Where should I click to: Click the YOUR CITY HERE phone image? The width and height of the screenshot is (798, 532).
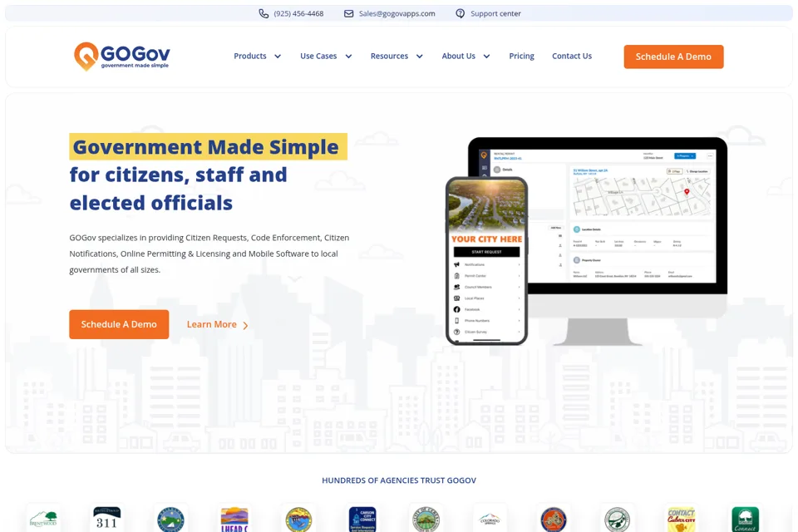click(486, 261)
